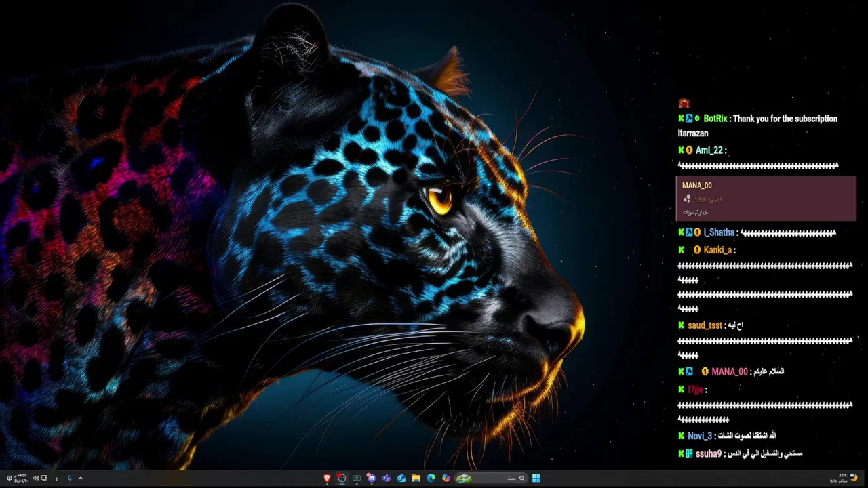Click the red emote above BotRix message
The image size is (868, 488).
(684, 103)
